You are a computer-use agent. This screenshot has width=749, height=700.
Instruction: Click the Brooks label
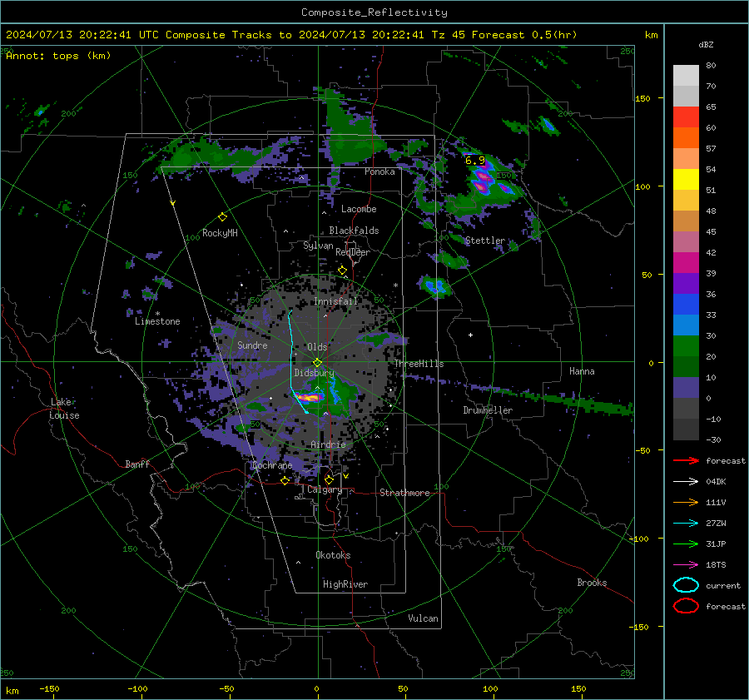coord(592,583)
